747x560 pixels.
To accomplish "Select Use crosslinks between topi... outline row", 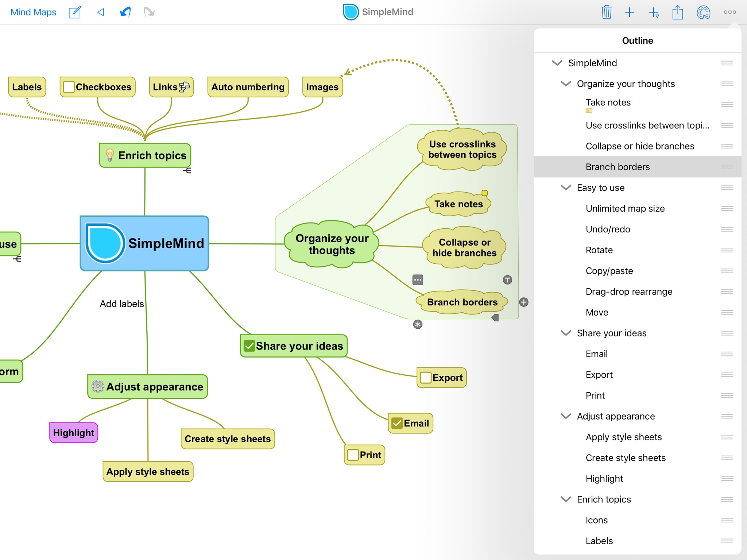I will click(x=638, y=125).
